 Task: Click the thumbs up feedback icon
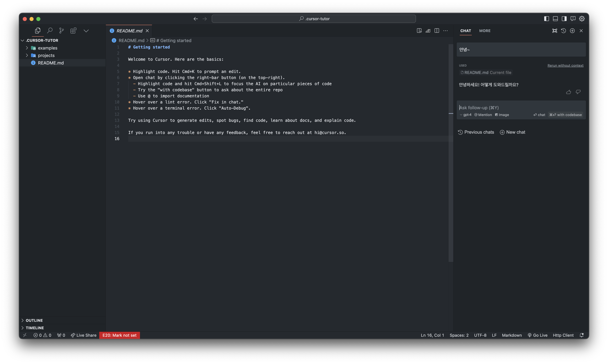click(x=568, y=92)
